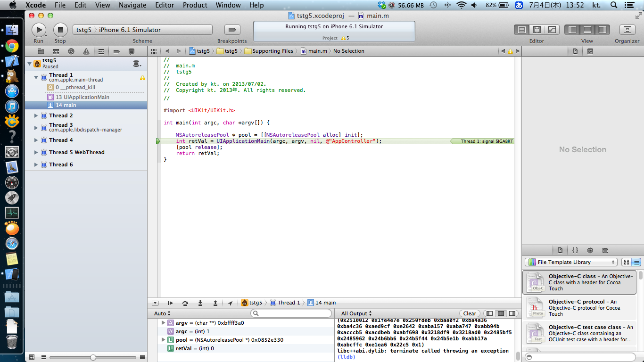Screen dimensions: 644x362
Task: Open the All Output dropdown
Action: click(x=356, y=313)
